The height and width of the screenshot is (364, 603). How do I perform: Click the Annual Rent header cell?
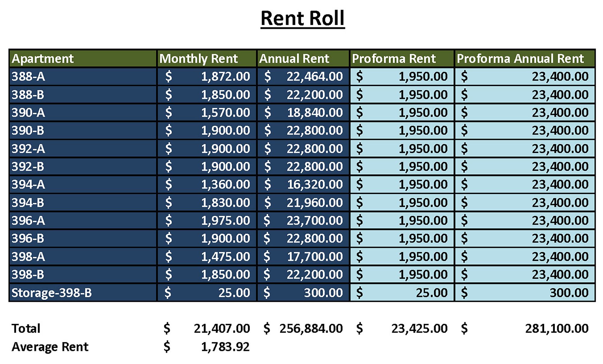tap(294, 59)
